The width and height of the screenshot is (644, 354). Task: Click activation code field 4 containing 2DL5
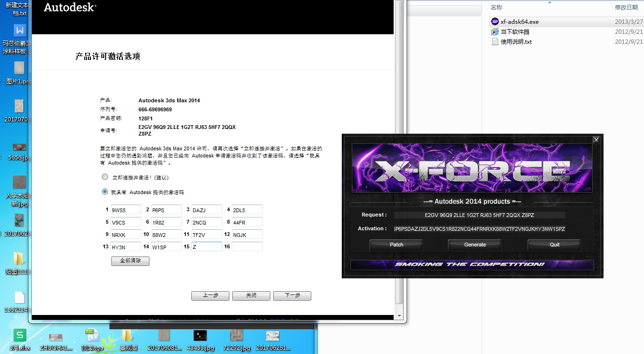(247, 210)
